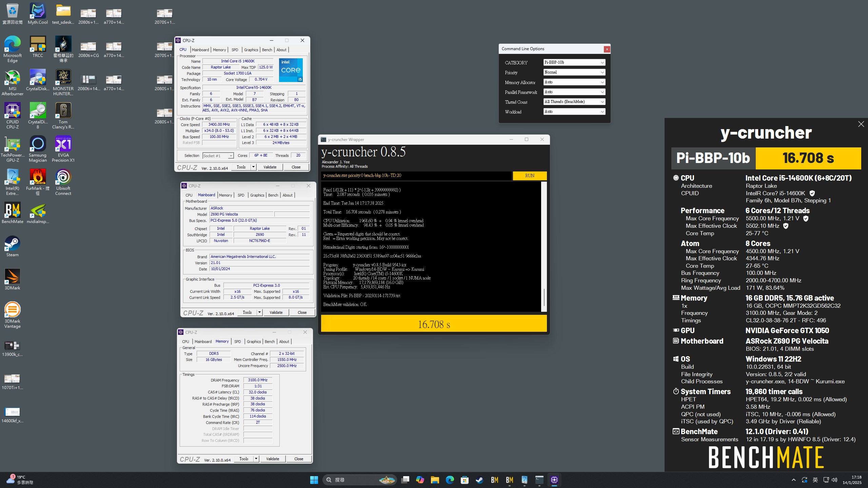Launch Samsung Magician desktop icon
The height and width of the screenshot is (488, 868).
[38, 149]
